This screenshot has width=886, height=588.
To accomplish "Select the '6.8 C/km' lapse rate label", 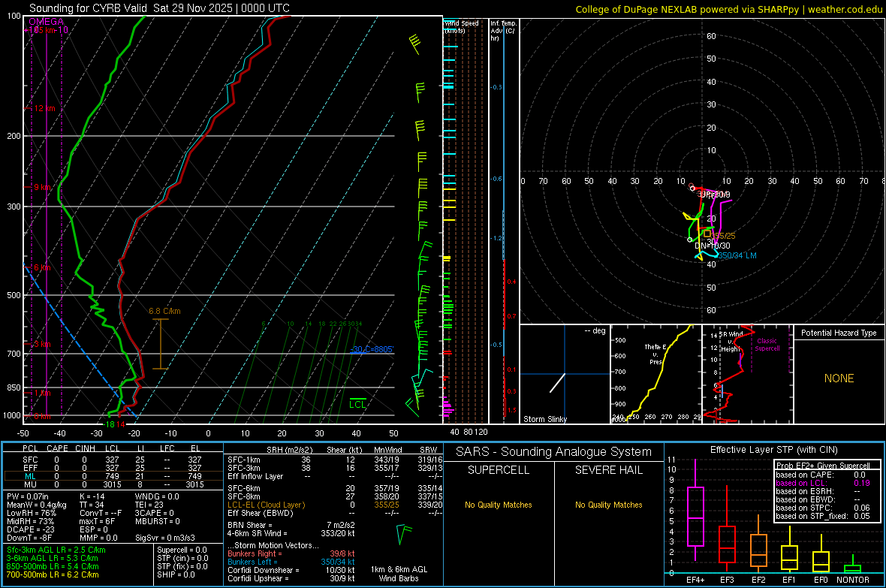I will pyautogui.click(x=164, y=311).
